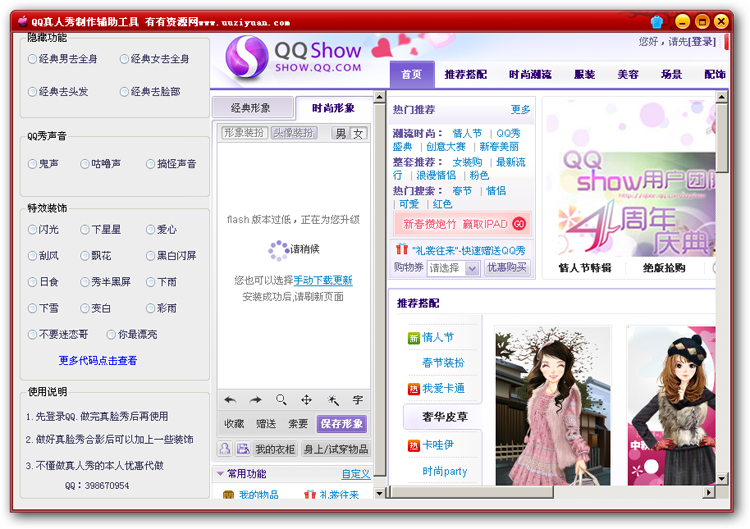The width and height of the screenshot is (750, 529).
Task: Click the 礼尚往来 gift icon in 常用功能
Action: click(x=310, y=495)
